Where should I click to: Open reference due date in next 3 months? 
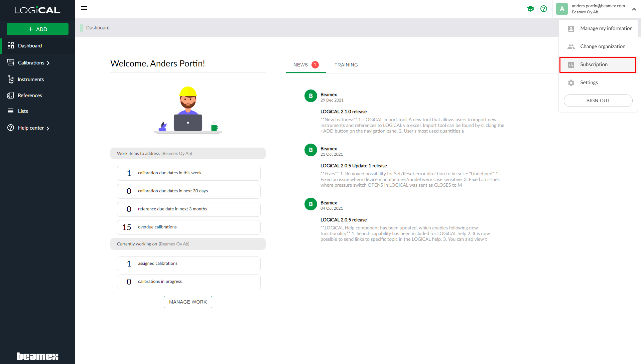188,209
